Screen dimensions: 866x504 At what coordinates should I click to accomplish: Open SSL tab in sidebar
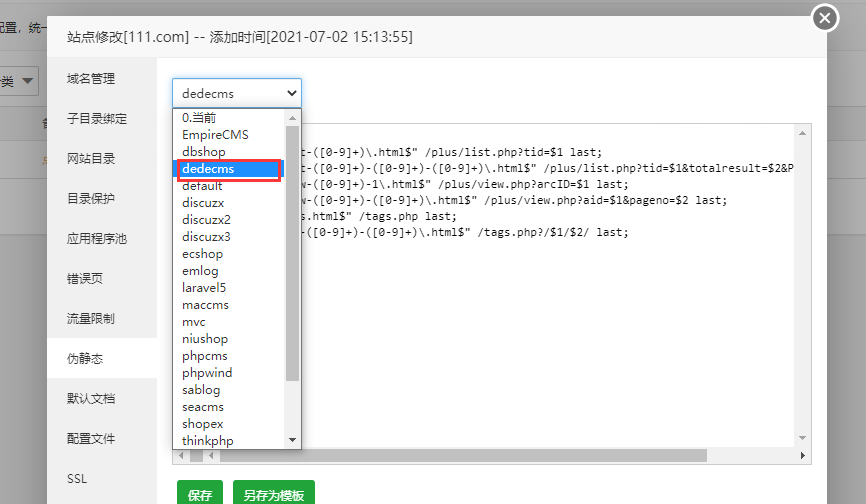point(102,479)
